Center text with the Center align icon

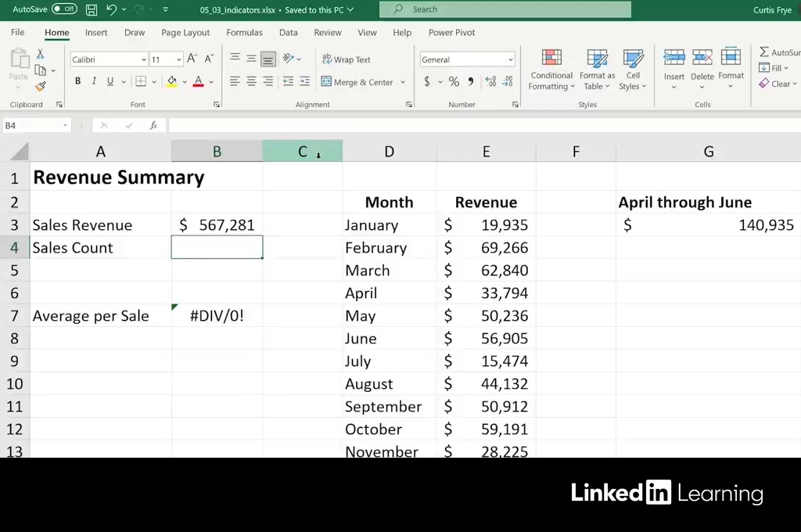click(251, 81)
